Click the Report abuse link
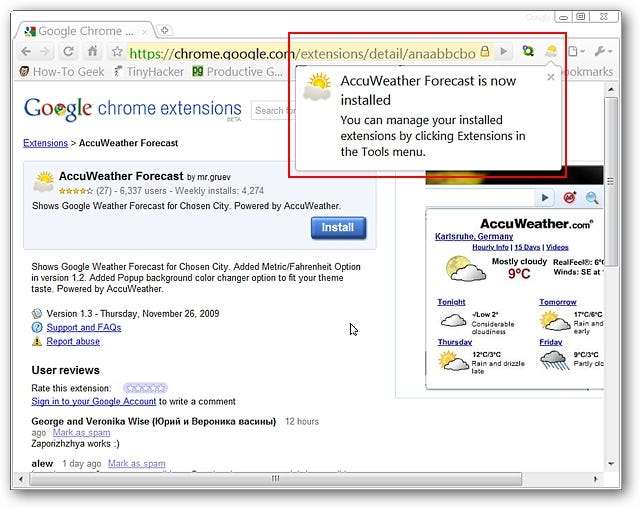The height and width of the screenshot is (508, 640). [x=73, y=342]
